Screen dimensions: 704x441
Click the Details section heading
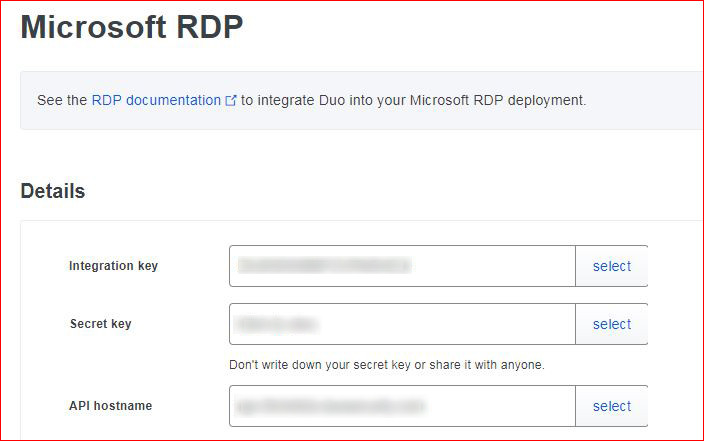(x=53, y=191)
